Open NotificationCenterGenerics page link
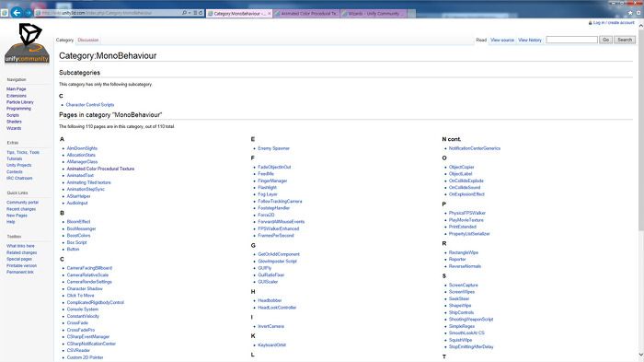The width and height of the screenshot is (644, 362). pos(475,148)
